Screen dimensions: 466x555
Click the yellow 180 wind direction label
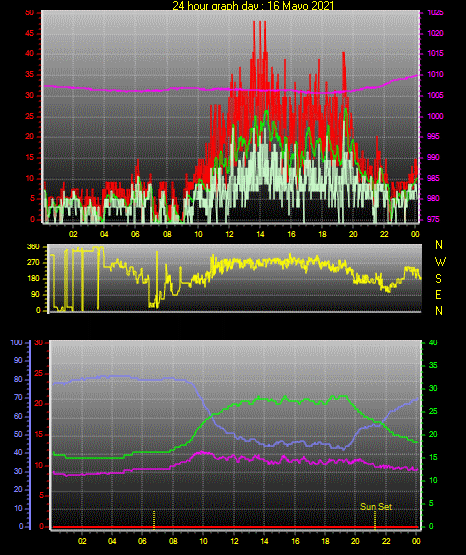pyautogui.click(x=33, y=279)
